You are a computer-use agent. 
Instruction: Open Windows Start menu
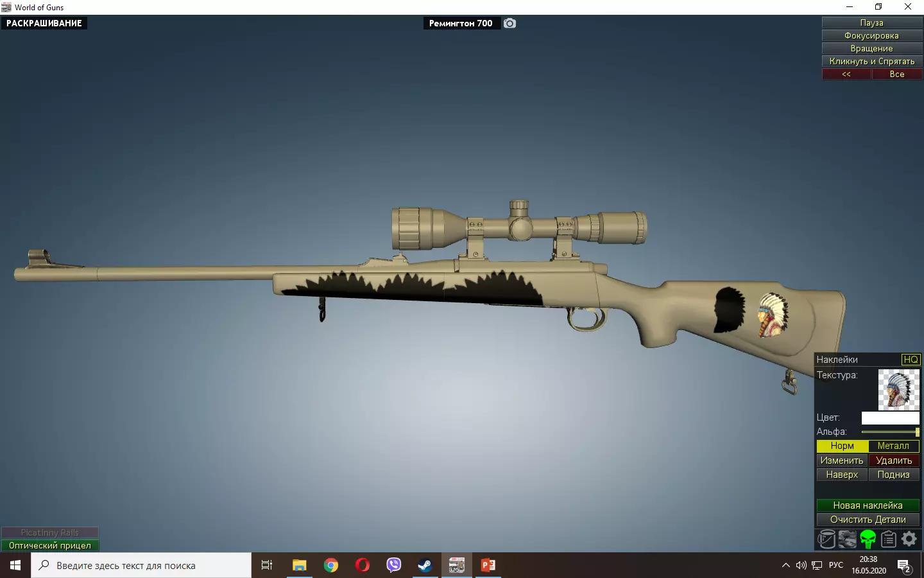15,565
